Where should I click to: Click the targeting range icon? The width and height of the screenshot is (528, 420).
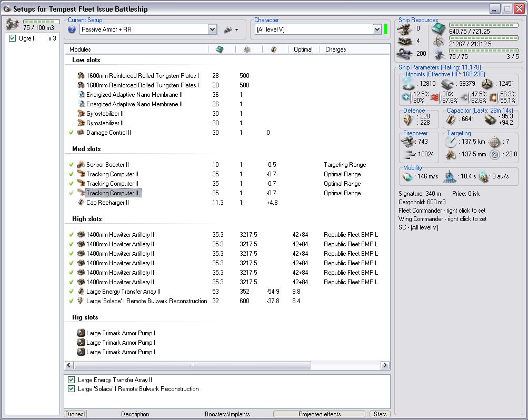450,142
